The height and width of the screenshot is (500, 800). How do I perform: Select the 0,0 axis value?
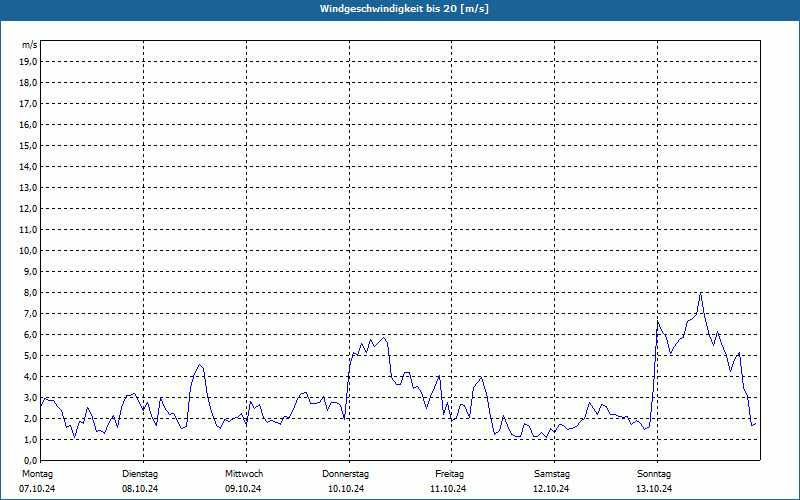[x=30, y=461]
